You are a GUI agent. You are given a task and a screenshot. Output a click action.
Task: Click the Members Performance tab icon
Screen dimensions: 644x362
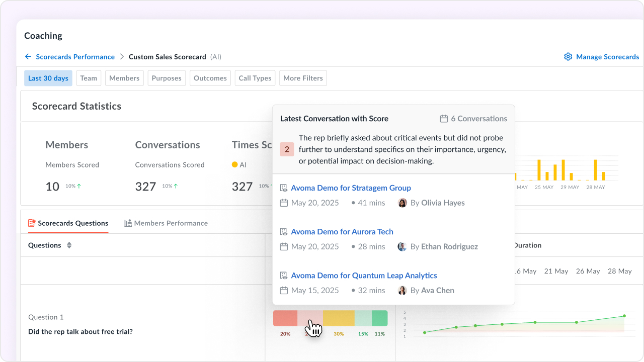click(x=128, y=223)
